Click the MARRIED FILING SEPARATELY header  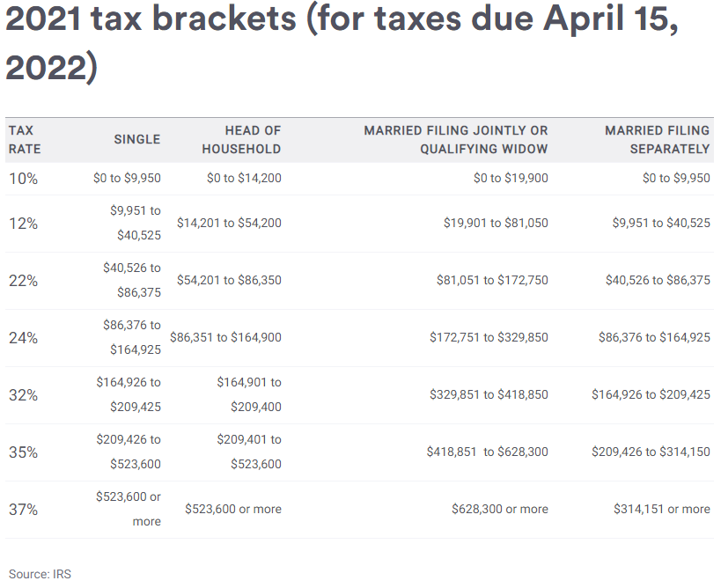click(x=657, y=140)
